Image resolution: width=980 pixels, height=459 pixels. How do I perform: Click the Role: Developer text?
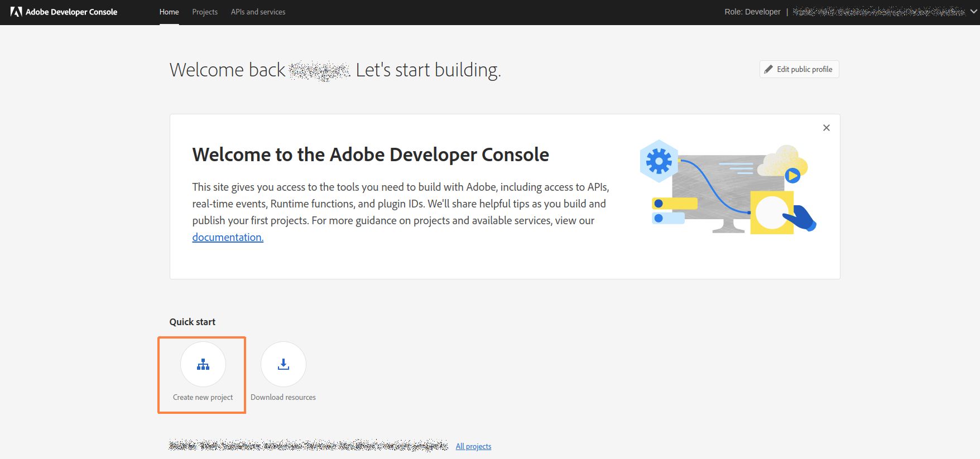click(752, 12)
